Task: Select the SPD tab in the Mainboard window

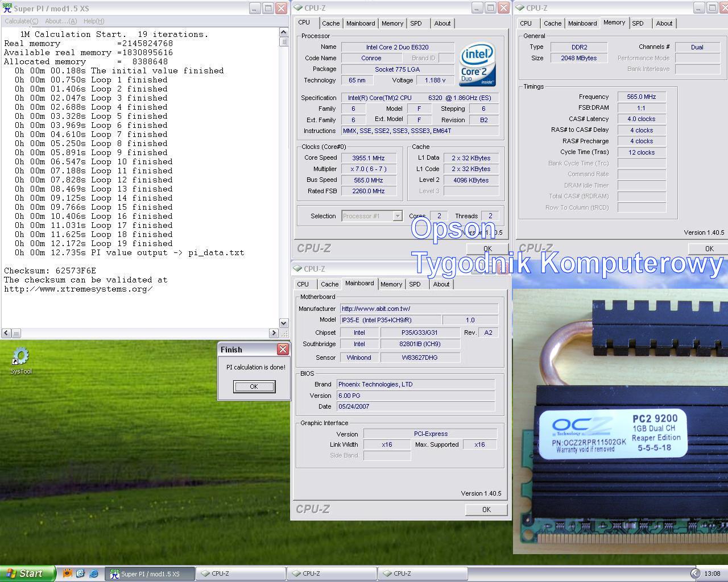Action: point(415,284)
